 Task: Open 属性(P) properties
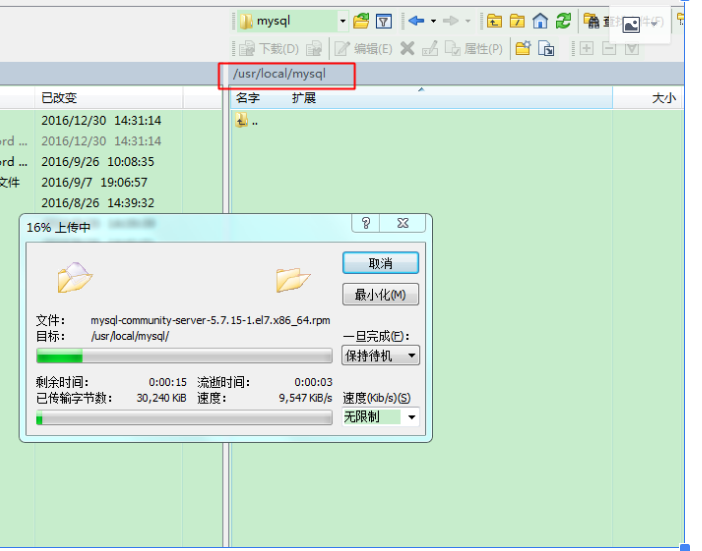point(474,48)
